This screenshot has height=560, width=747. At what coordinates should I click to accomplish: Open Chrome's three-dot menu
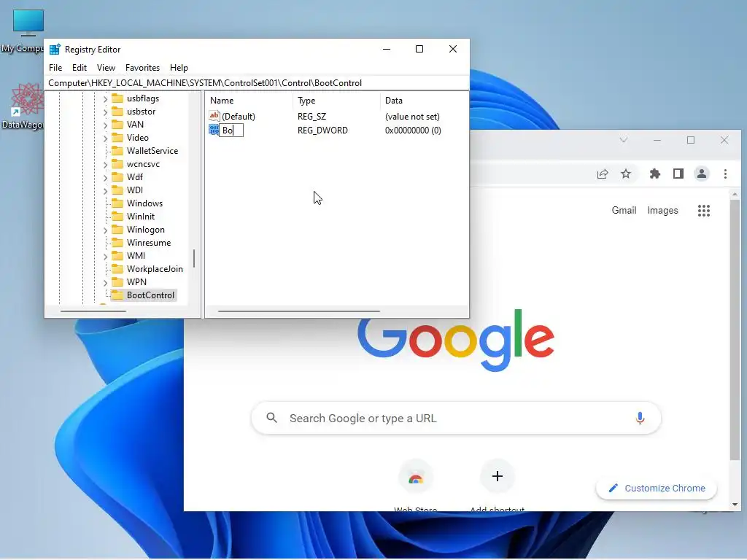[x=725, y=174]
